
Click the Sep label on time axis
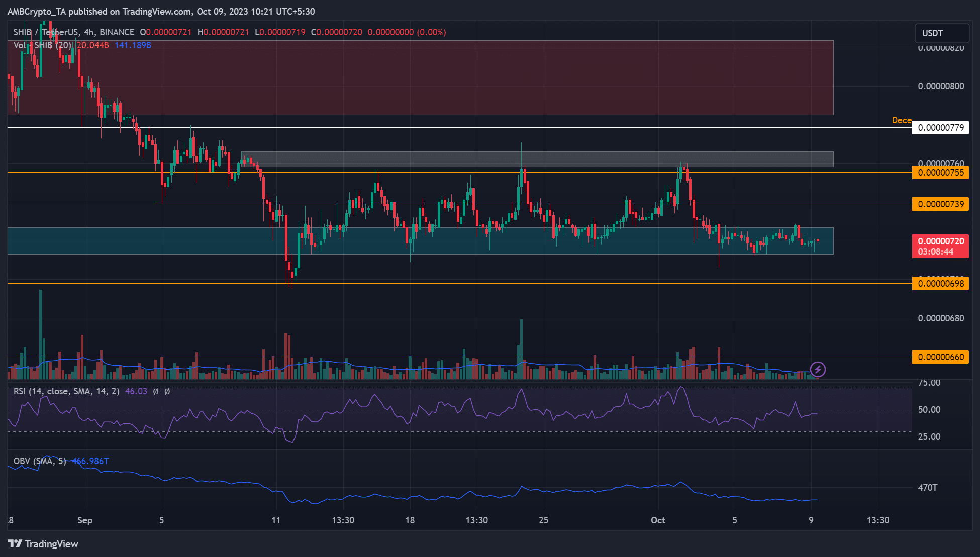tap(85, 520)
